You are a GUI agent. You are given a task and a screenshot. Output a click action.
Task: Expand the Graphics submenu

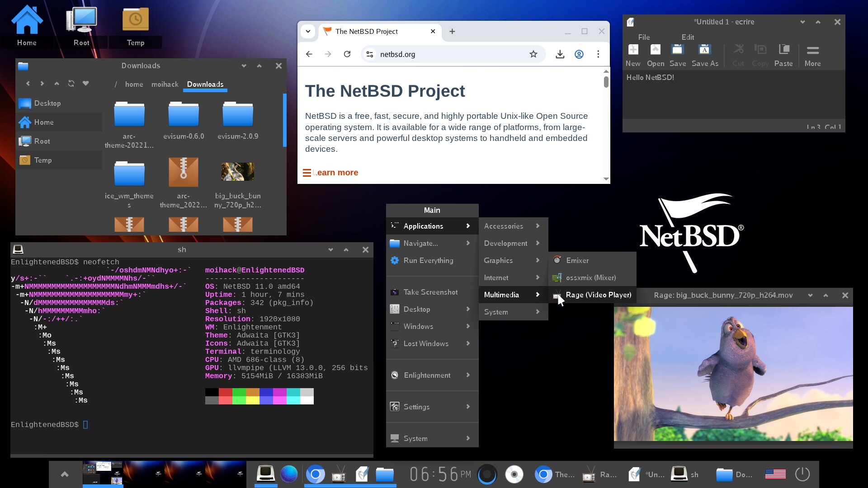tap(513, 260)
